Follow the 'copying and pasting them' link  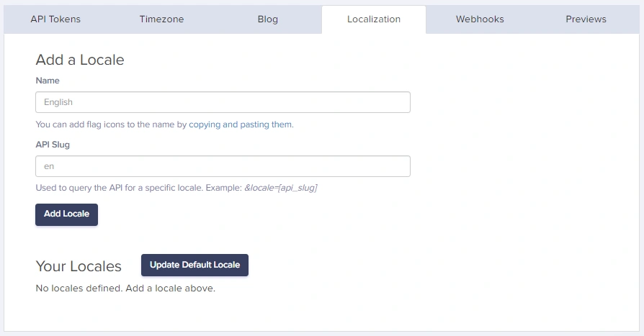pos(240,124)
